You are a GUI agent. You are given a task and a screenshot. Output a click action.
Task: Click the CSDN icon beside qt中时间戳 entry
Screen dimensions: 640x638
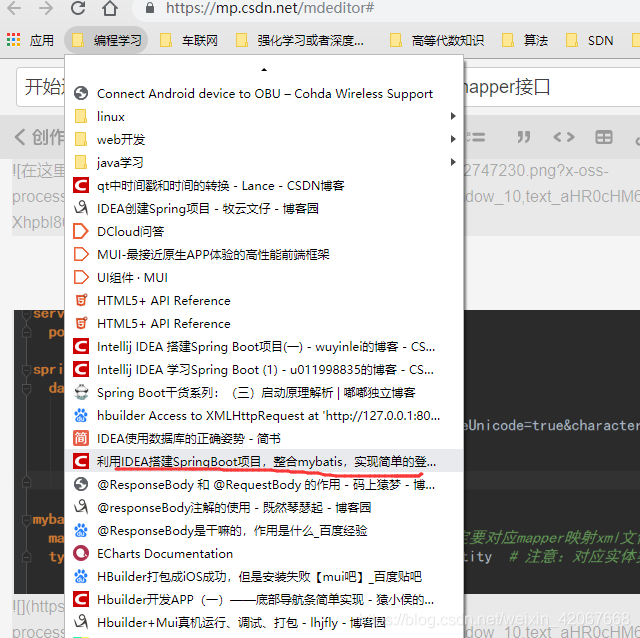pos(81,185)
